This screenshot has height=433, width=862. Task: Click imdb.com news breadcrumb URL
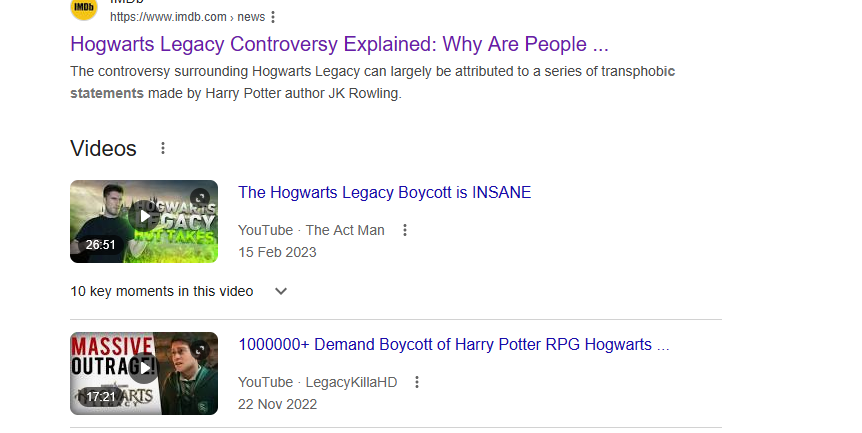pos(187,17)
